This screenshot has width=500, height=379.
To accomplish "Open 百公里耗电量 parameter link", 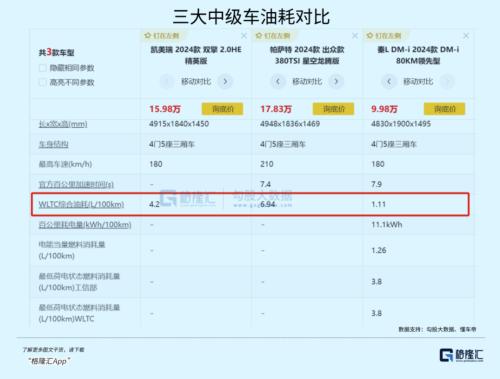I will pos(85,225).
